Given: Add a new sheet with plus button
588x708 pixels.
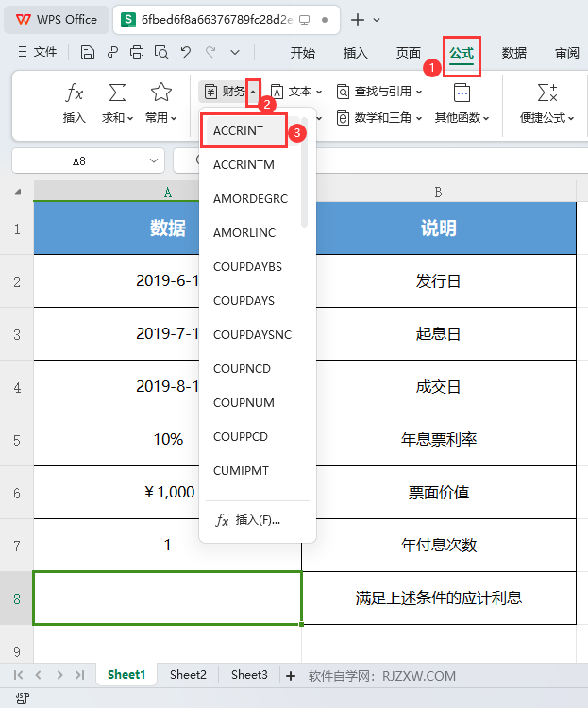Looking at the screenshot, I should [291, 676].
